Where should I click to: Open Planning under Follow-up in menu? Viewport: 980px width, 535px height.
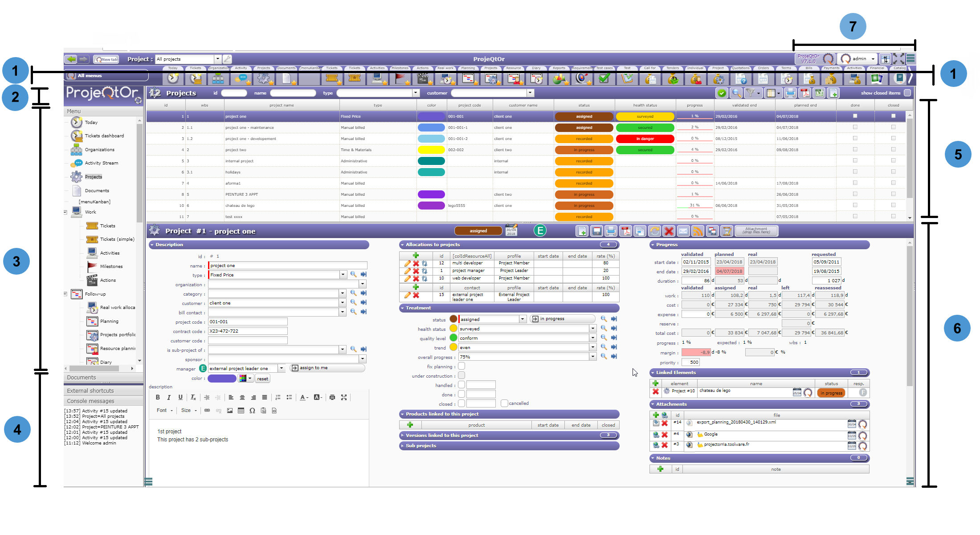[109, 321]
